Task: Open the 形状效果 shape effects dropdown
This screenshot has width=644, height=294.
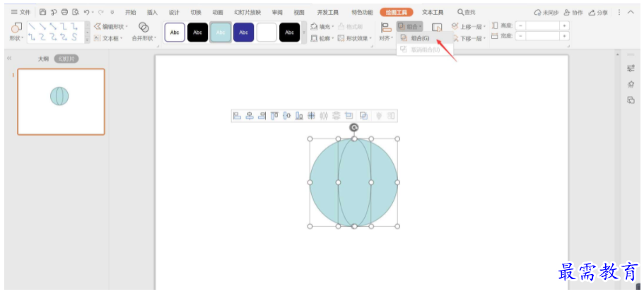Action: [x=355, y=38]
